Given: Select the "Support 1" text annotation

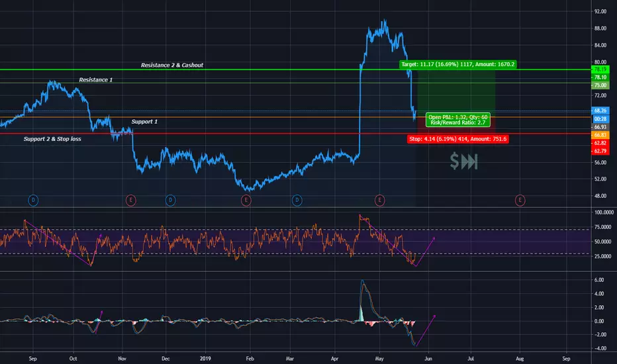Looking at the screenshot, I should [x=144, y=122].
